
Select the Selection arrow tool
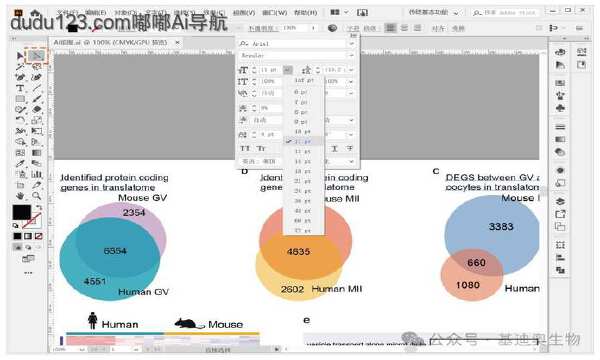(20, 56)
